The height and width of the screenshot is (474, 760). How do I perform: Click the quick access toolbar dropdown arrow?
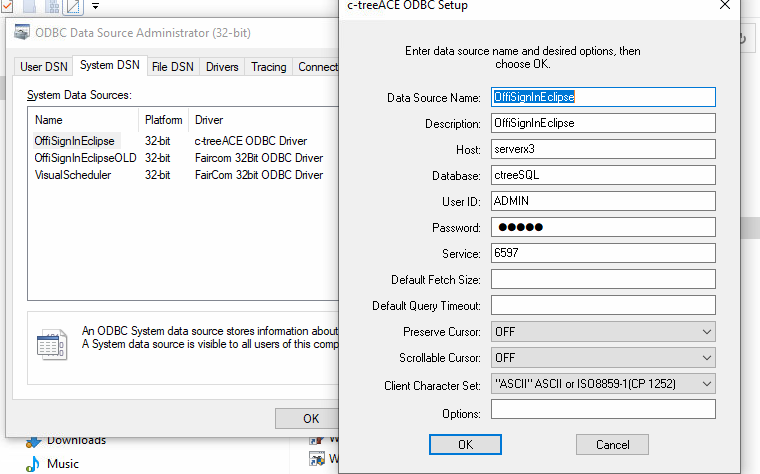pos(95,6)
